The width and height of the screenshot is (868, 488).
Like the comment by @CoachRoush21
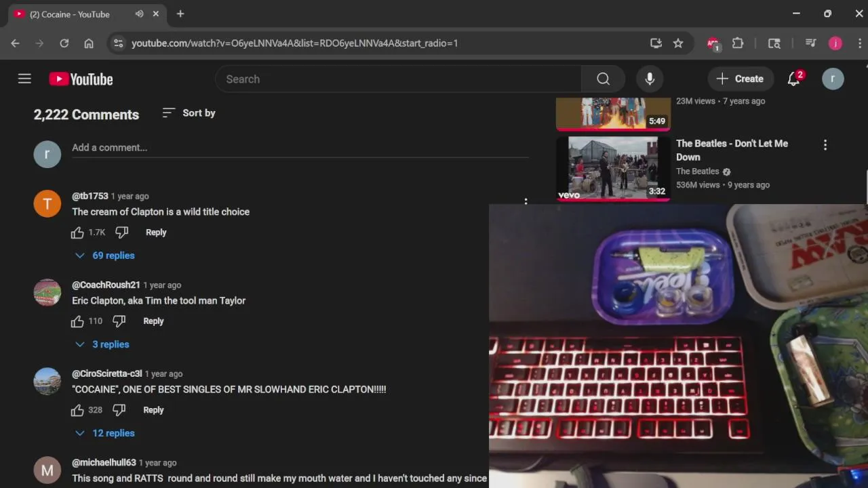pos(77,321)
